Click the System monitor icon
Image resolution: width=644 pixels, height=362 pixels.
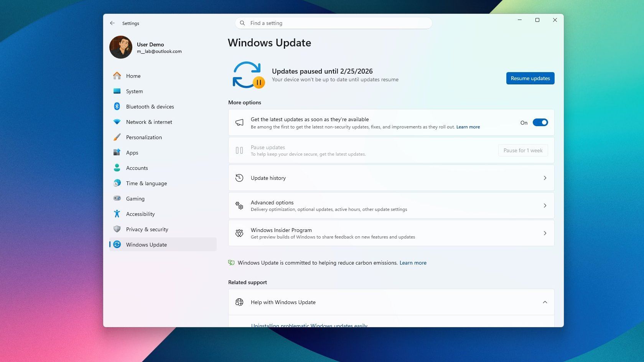point(117,91)
